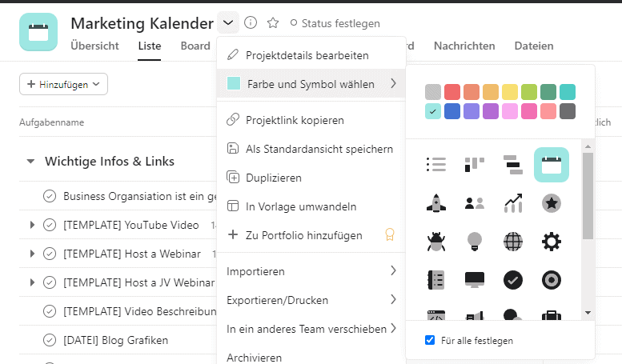Image resolution: width=622 pixels, height=364 pixels.
Task: Pick the red color swatch
Action: (x=452, y=92)
